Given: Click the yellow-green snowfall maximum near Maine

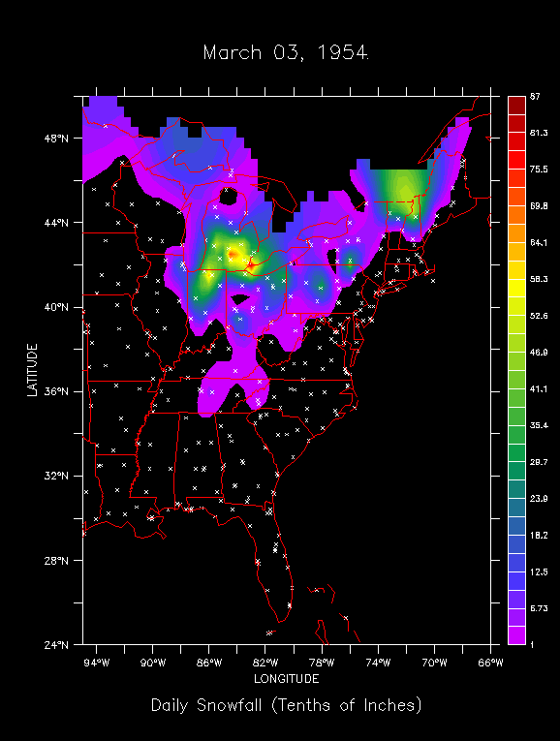Looking at the screenshot, I should point(405,192).
